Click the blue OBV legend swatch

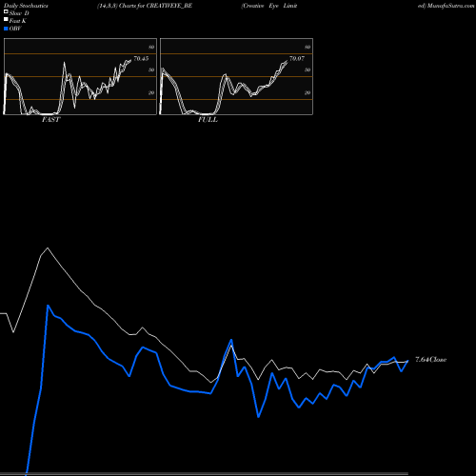6,29
